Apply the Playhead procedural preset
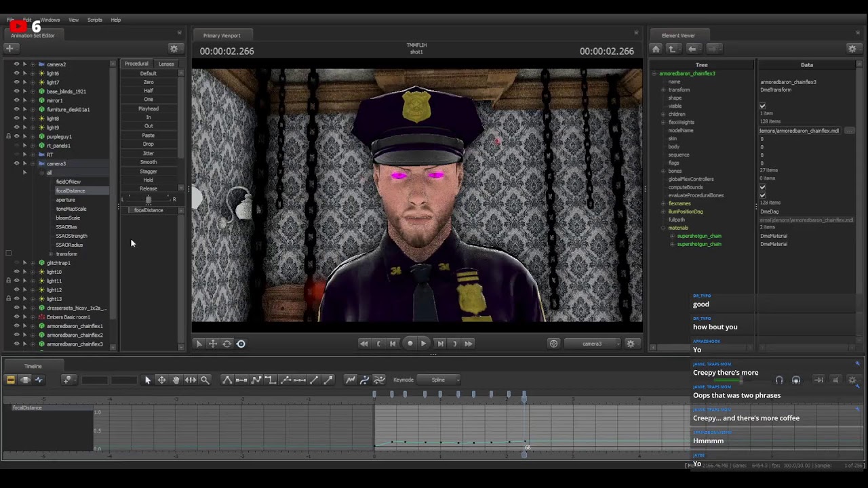 [x=149, y=108]
